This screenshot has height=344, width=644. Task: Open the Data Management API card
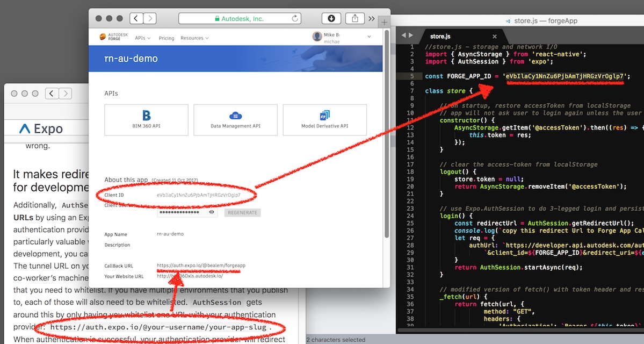point(235,120)
